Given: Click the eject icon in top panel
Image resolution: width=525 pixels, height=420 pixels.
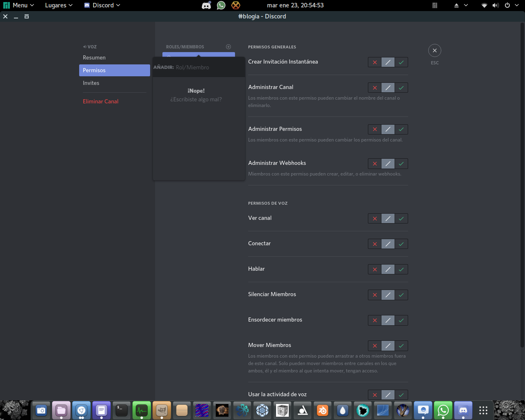Looking at the screenshot, I should (x=457, y=5).
